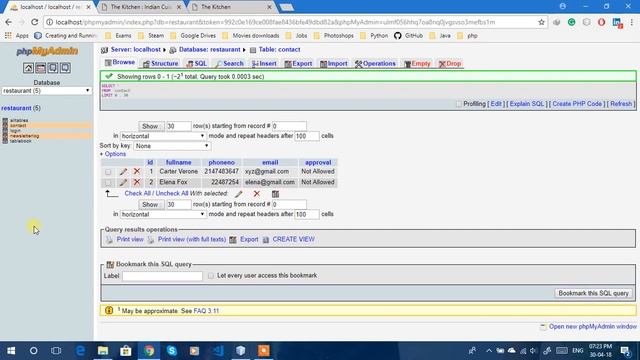Click the top Show button

pos(150,126)
